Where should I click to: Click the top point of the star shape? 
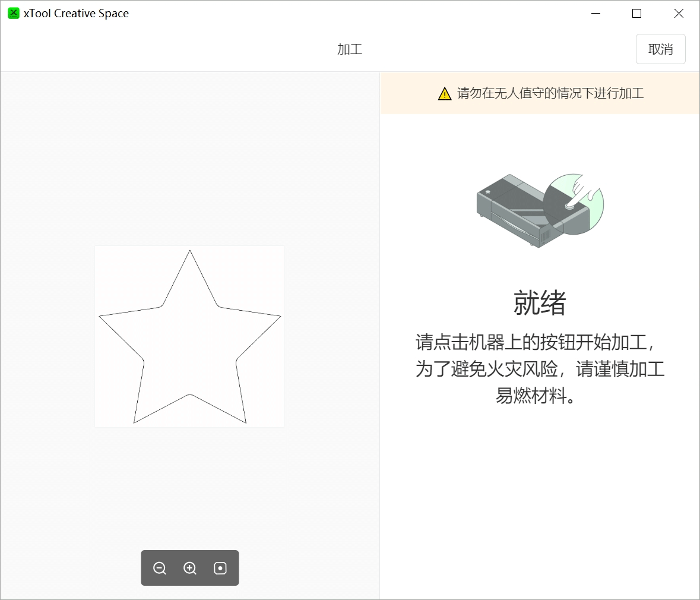coord(190,251)
